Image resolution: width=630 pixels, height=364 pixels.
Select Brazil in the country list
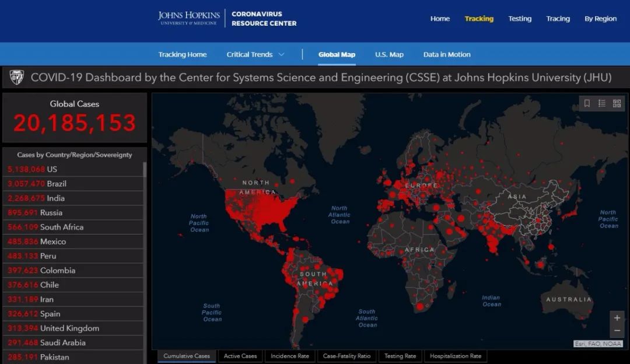coord(73,184)
